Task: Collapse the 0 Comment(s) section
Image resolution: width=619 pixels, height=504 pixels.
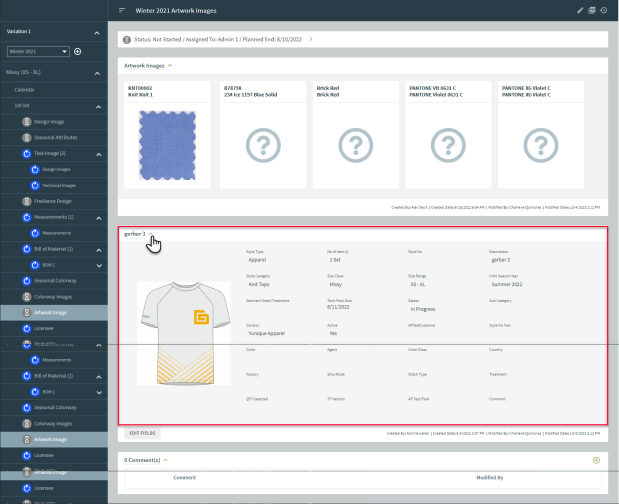Action: [x=164, y=460]
